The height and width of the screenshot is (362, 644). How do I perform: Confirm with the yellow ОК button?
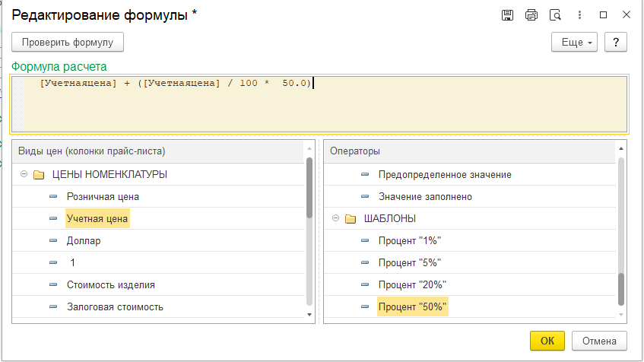click(547, 341)
